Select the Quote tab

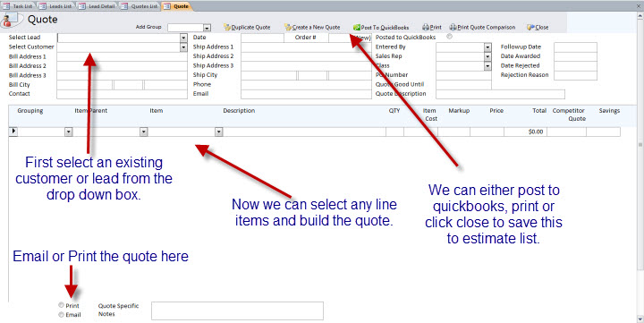(x=176, y=6)
